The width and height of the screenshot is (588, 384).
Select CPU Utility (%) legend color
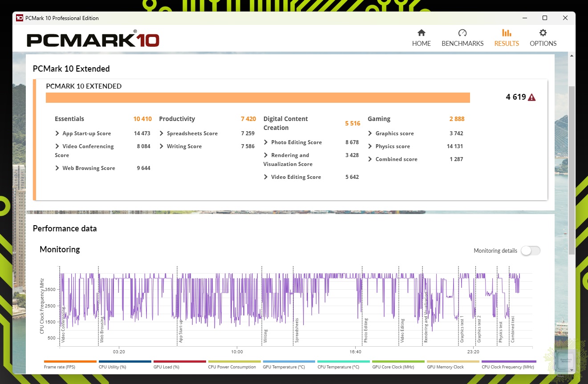(125, 362)
